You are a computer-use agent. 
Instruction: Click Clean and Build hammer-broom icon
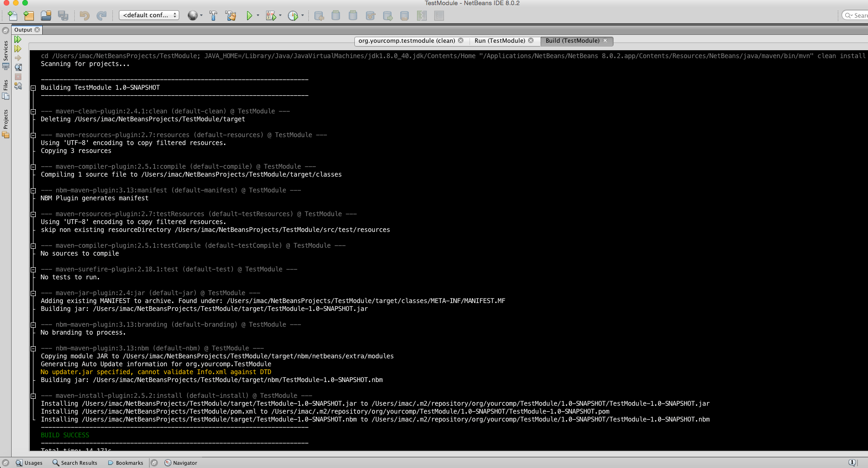pos(231,16)
